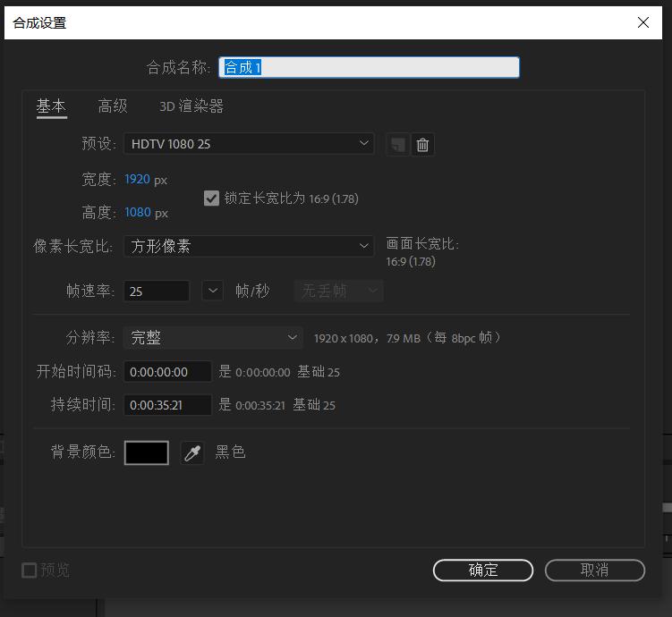Open the 像素长宽比 方形像素 dropdown

pyautogui.click(x=249, y=246)
